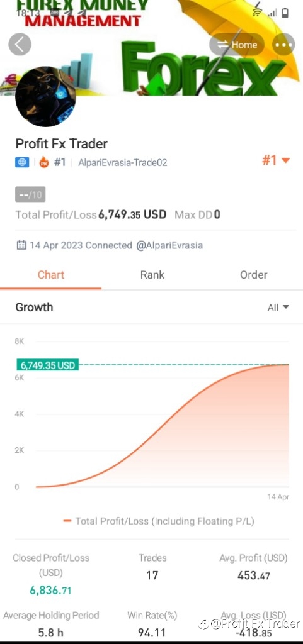Toggle the Total Profit/Loss legend series
This screenshot has height=644, width=303.
tap(159, 521)
